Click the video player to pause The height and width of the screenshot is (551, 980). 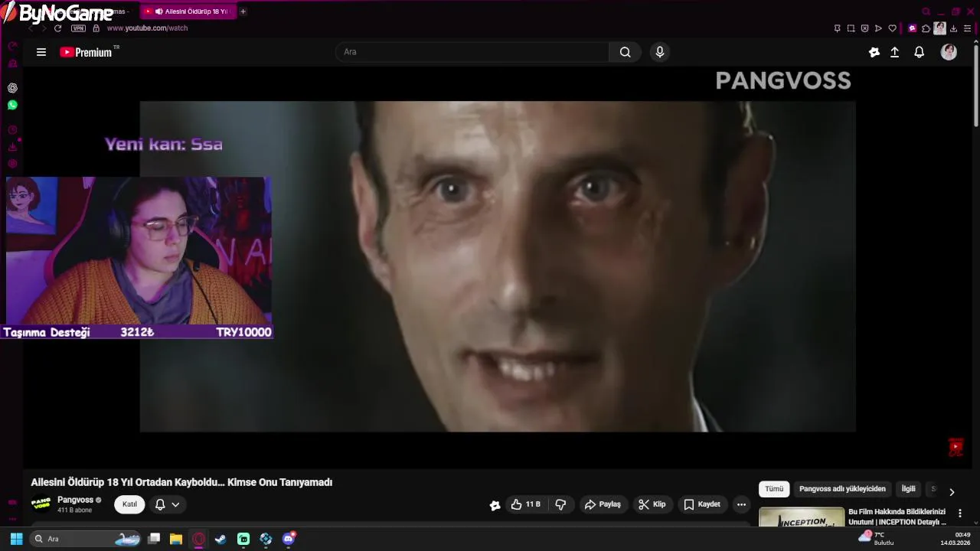click(497, 266)
